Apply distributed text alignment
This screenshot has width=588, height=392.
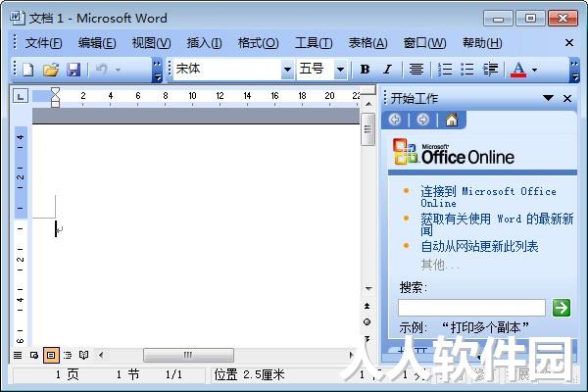tap(416, 70)
